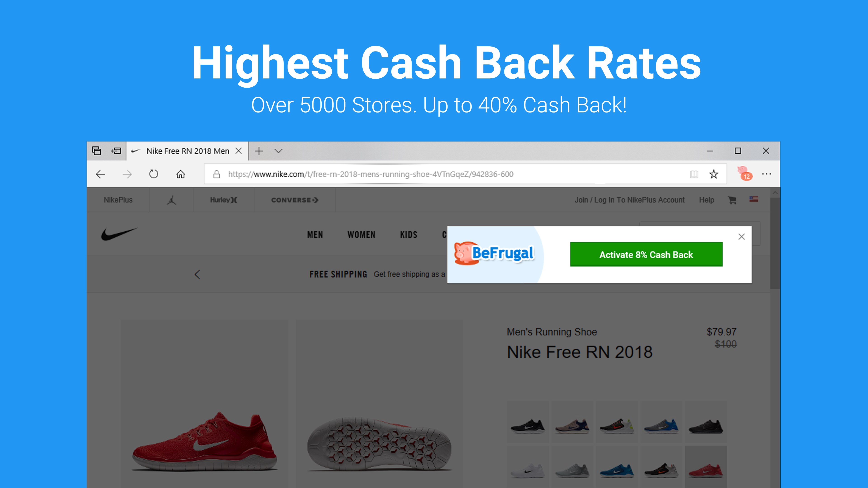Select the Nike Free RN 2018 tab
This screenshot has height=488, width=868.
[x=187, y=151]
